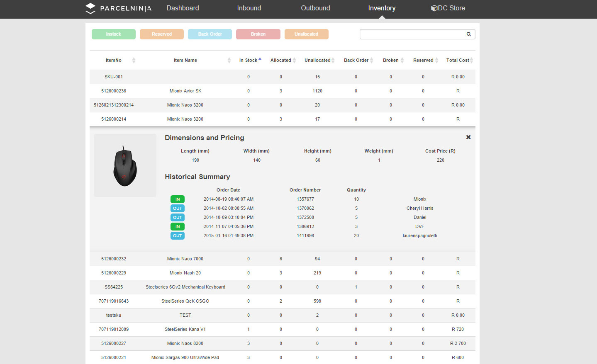Click IN badge for order 1357677
The image size is (597, 364).
178,199
